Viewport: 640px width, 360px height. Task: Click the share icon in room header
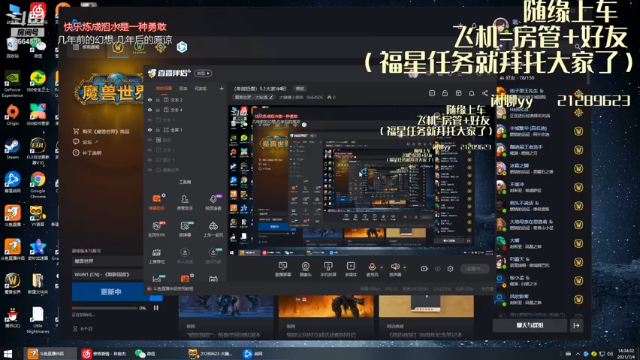point(484,93)
